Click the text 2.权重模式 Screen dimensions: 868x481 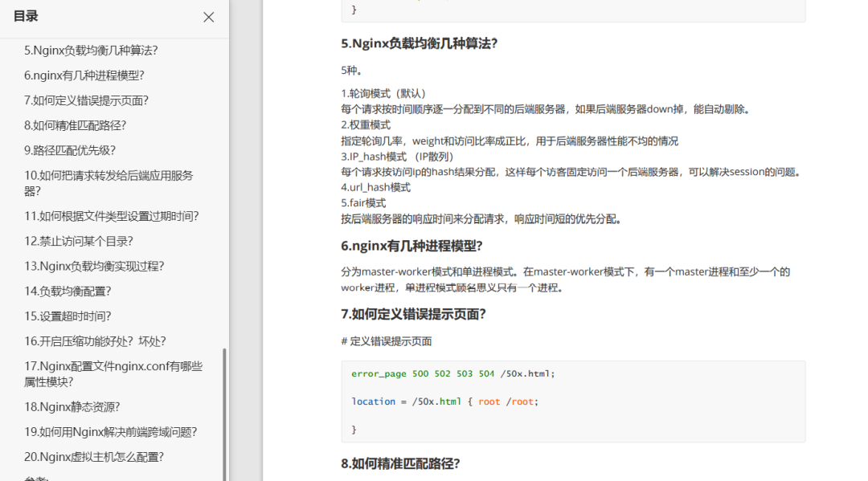[x=366, y=125]
